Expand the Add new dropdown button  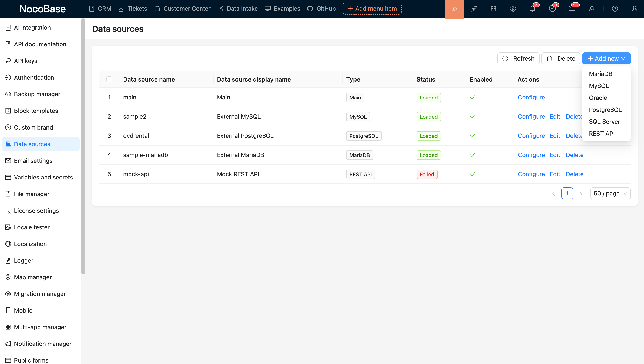[606, 59]
